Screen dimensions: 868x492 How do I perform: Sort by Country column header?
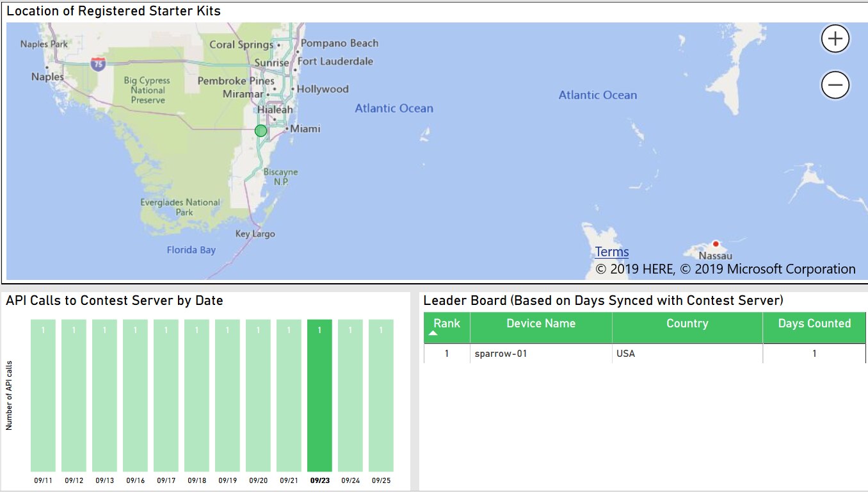(687, 324)
